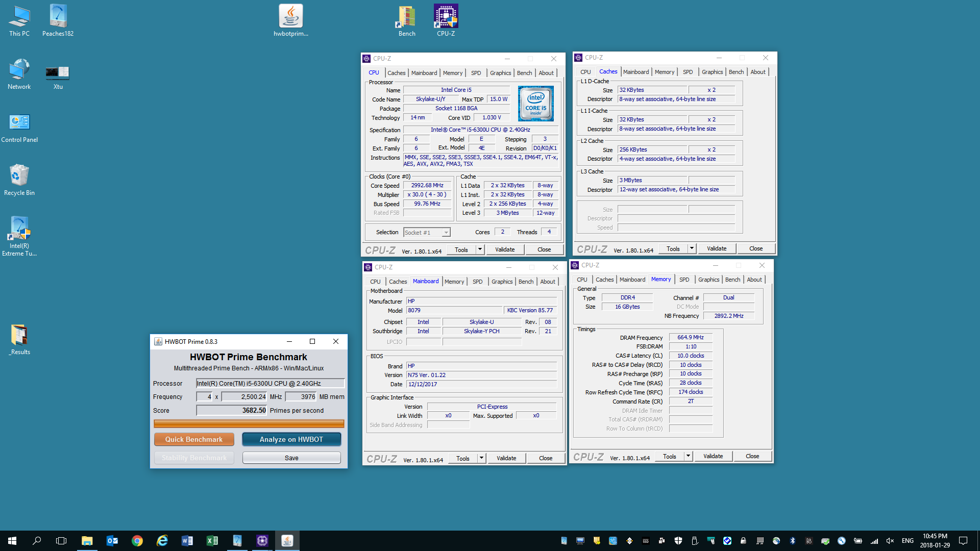The height and width of the screenshot is (551, 980).
Task: Open Socket #1 selection dropdown
Action: 427,233
